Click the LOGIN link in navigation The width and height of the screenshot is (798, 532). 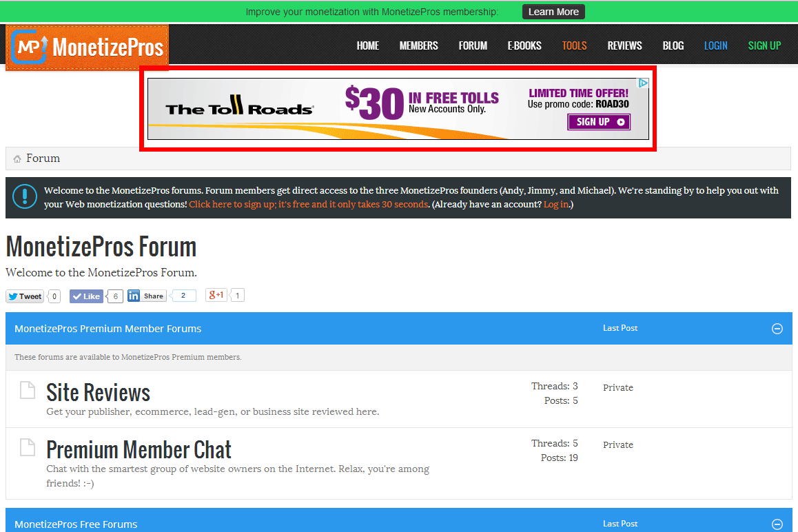pos(715,45)
